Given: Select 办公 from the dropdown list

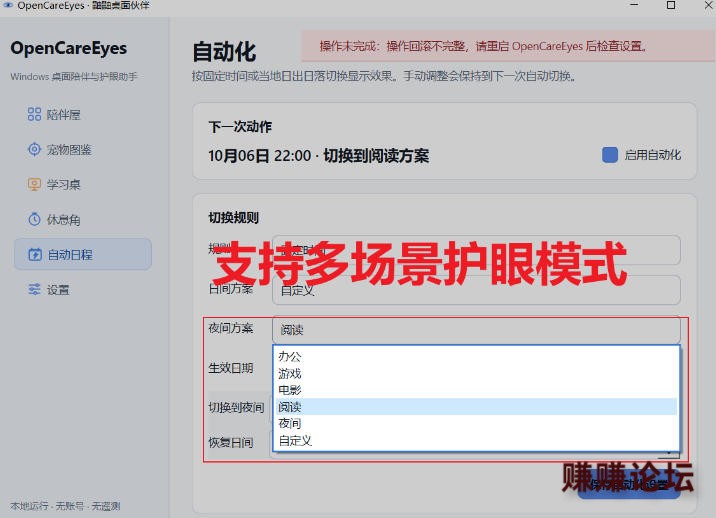Looking at the screenshot, I should [x=476, y=356].
